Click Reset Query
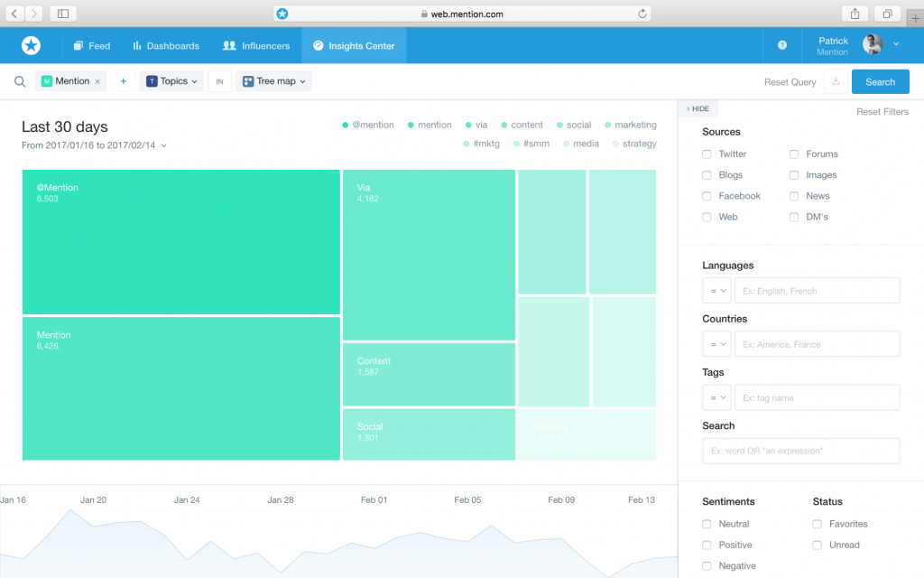 point(790,82)
